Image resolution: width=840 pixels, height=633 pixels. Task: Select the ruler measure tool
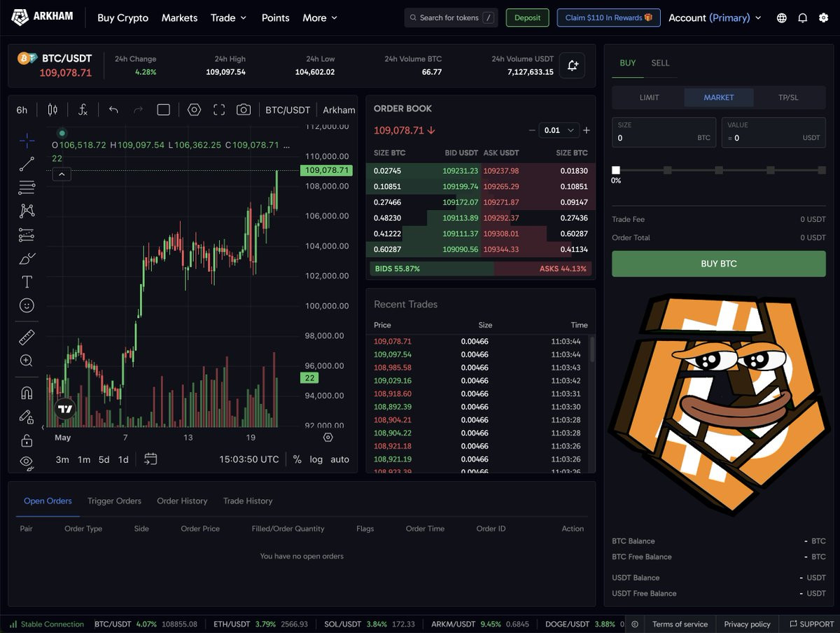tap(27, 338)
